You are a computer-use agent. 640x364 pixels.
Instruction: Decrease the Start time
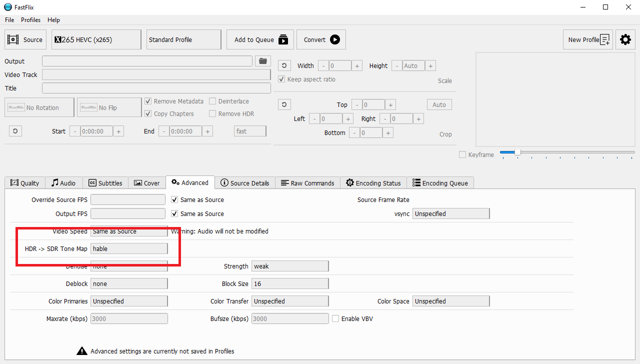pyautogui.click(x=74, y=131)
